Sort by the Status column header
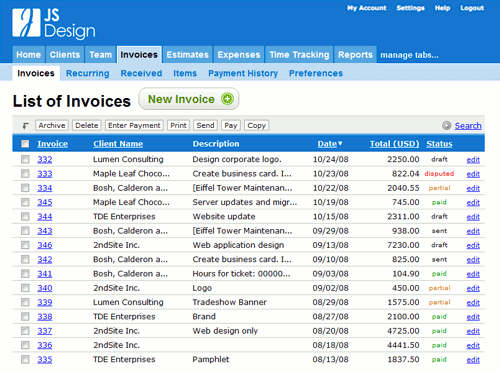 (439, 144)
